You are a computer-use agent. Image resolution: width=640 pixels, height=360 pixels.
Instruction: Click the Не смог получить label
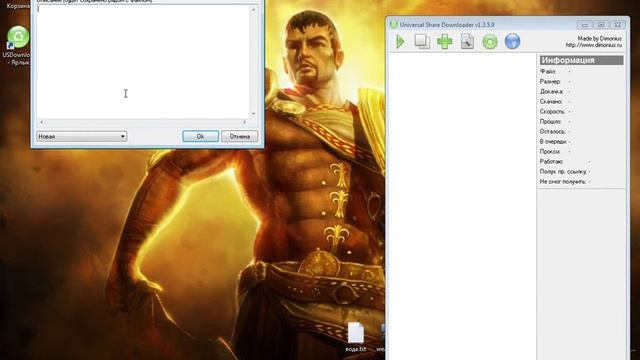[563, 182]
